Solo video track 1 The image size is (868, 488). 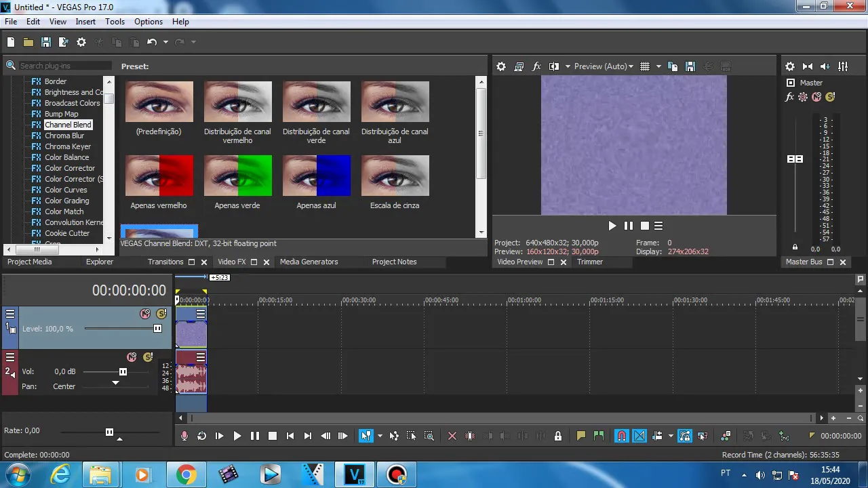[161, 314]
